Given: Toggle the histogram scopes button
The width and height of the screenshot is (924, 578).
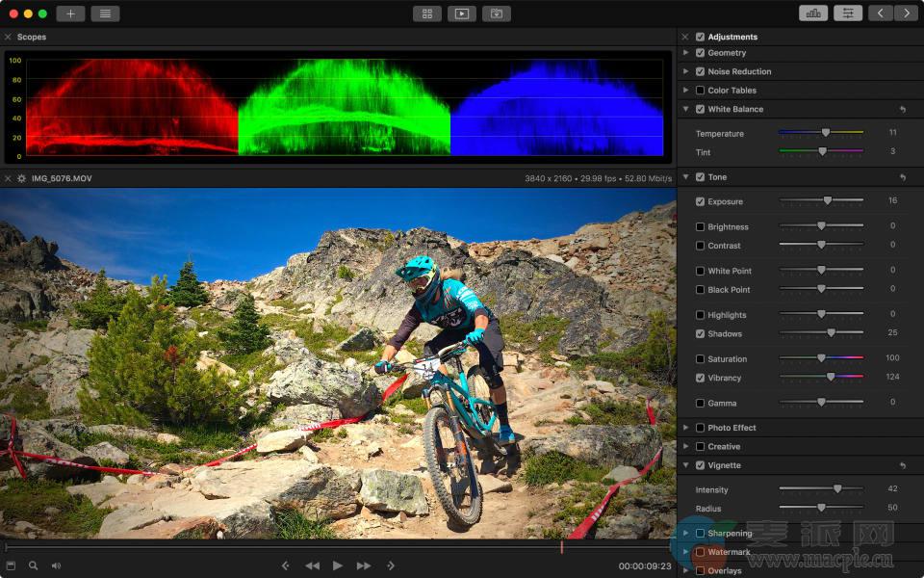Looking at the screenshot, I should click(813, 13).
